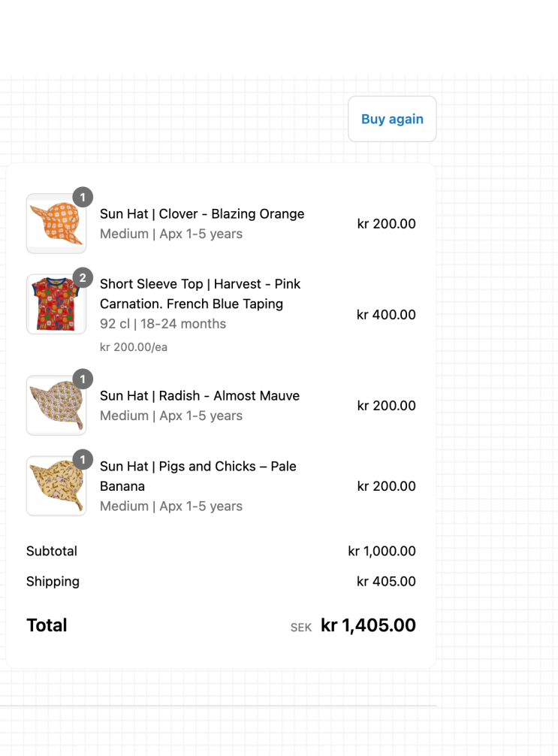Screen dimensions: 558x756
Task: Open the Pigs and Chicks hat thumbnail
Action: pyautogui.click(x=56, y=486)
